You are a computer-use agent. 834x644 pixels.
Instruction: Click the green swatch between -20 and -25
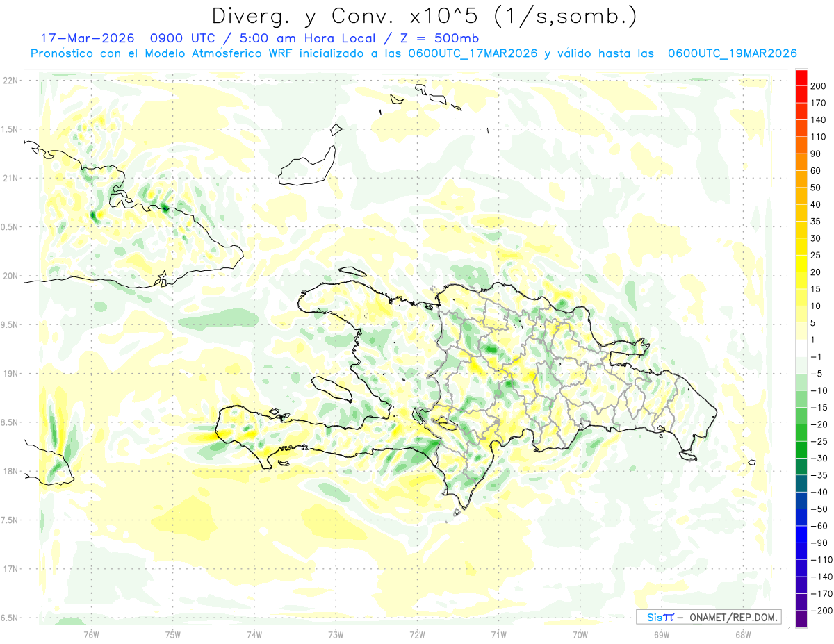801,433
